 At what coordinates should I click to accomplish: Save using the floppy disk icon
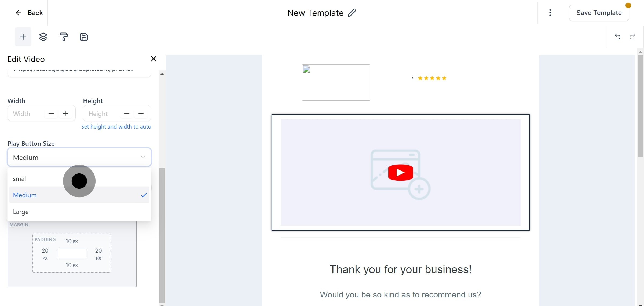point(84,37)
